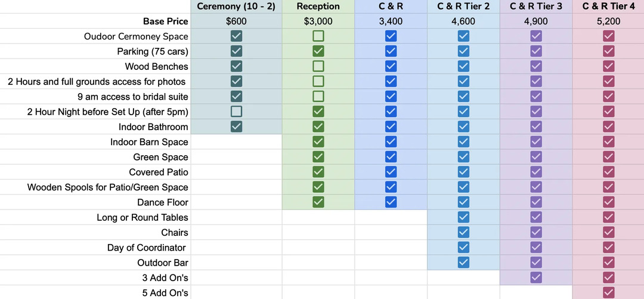Select the Ceremony (10 - 2) header cell

coord(236,7)
